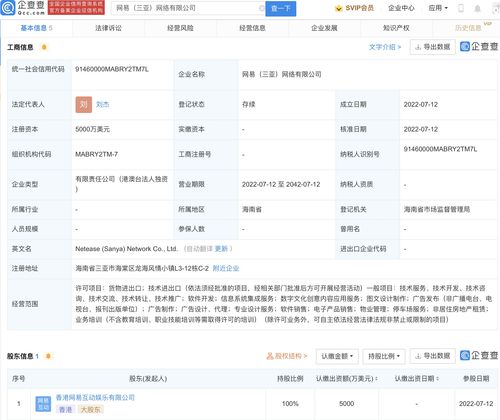The width and height of the screenshot is (500, 420).
Task: Click company name 网易(三亚)网络有限公司 cell
Action: [282, 74]
